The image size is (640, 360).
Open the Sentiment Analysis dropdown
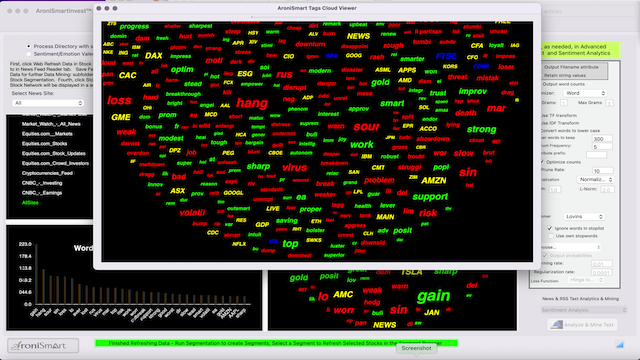pos(584,310)
